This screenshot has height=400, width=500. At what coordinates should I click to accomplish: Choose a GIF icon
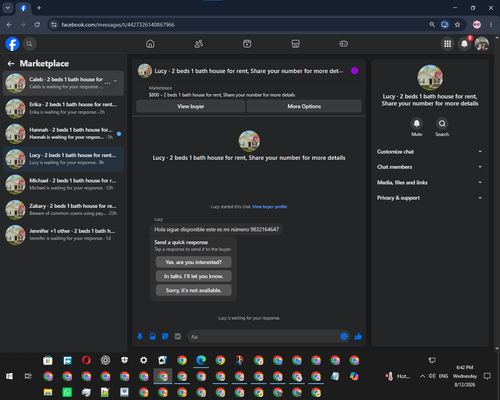point(178,336)
